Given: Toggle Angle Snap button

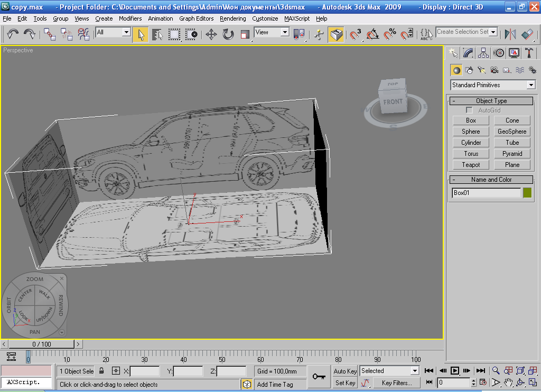Looking at the screenshot, I should [372, 34].
